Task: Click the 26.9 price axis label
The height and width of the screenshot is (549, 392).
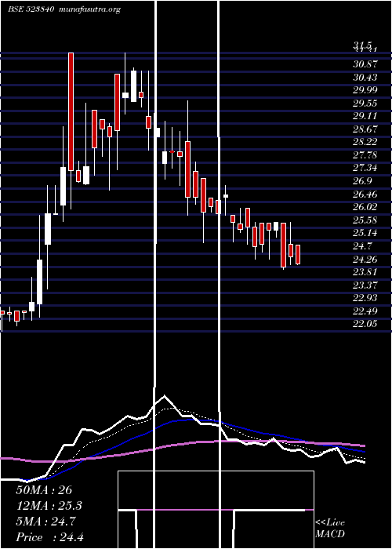Action: click(x=362, y=180)
